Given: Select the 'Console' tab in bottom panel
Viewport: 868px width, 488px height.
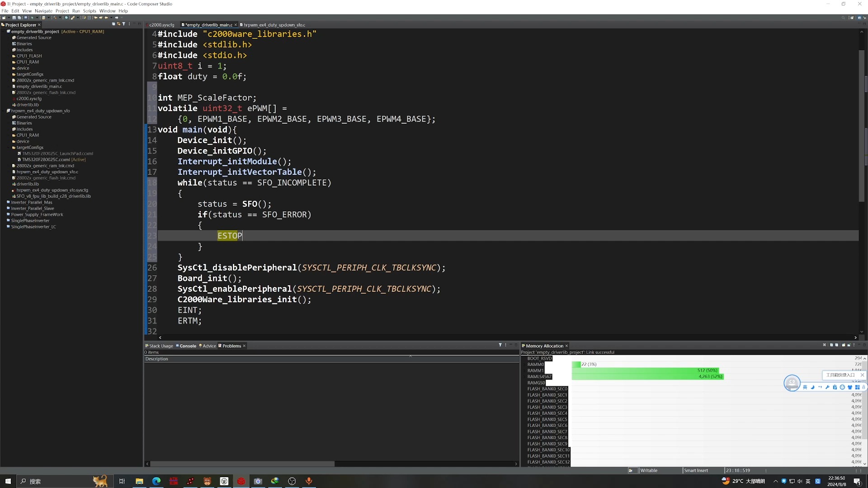Looking at the screenshot, I should coord(188,346).
